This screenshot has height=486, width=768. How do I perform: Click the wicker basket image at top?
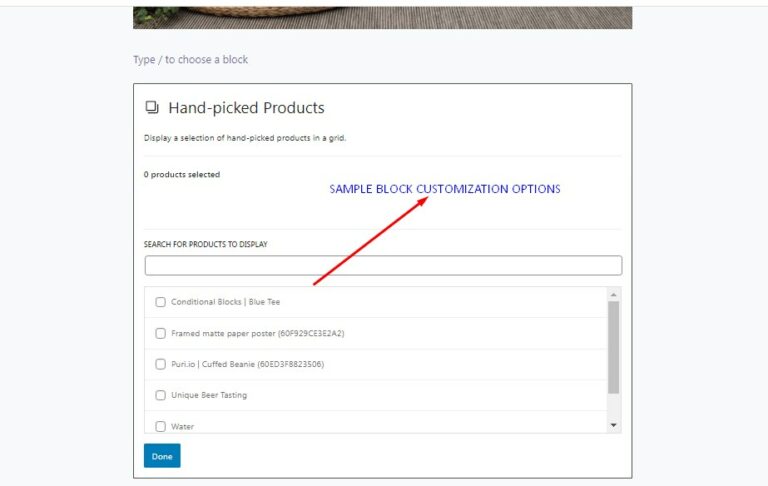(383, 18)
